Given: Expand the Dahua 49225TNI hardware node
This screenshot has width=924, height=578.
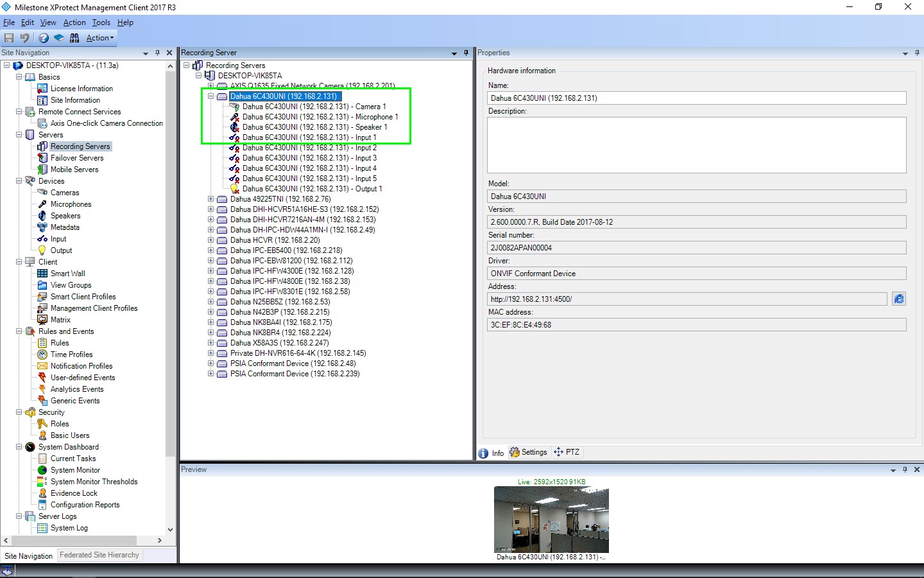Looking at the screenshot, I should [x=210, y=199].
